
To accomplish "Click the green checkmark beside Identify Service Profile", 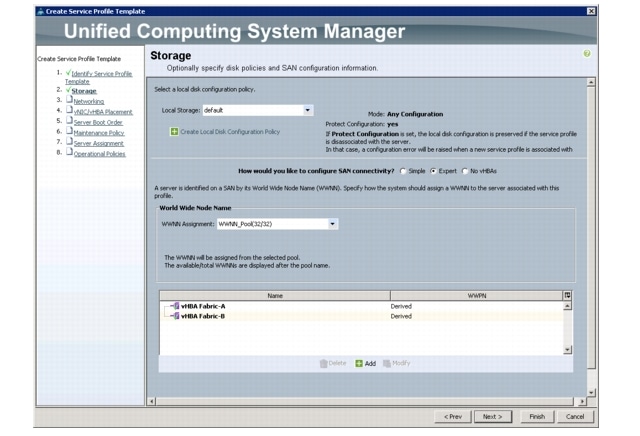I will 68,73.
